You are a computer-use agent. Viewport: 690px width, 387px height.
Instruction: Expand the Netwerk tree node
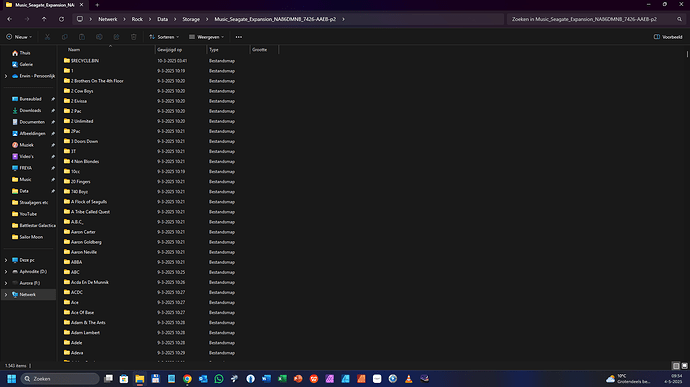click(x=6, y=295)
